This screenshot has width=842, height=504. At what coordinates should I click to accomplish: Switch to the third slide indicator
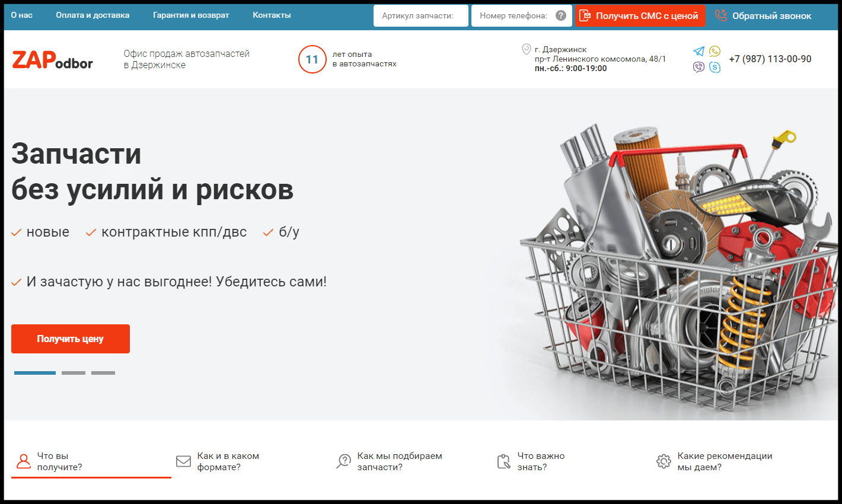(103, 373)
